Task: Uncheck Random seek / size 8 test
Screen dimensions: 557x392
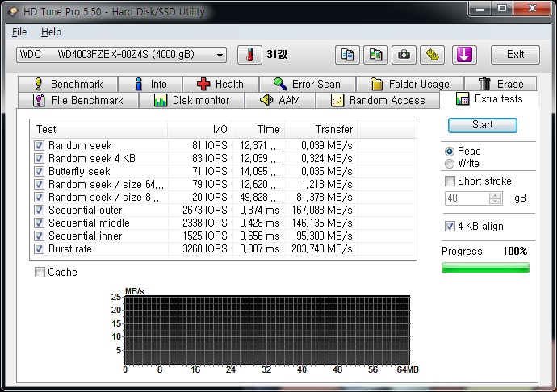Action: (39, 197)
